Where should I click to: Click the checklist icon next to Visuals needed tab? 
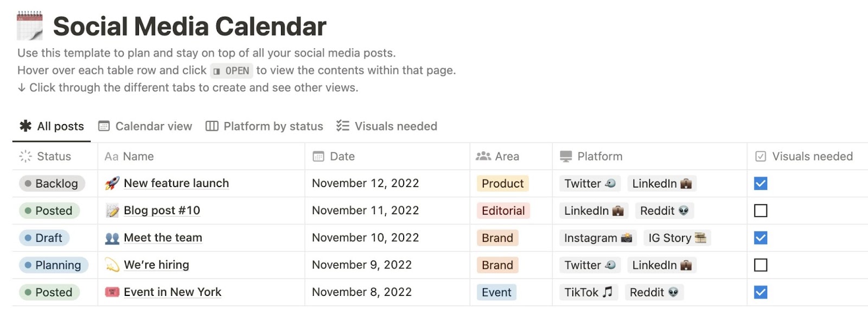click(342, 126)
